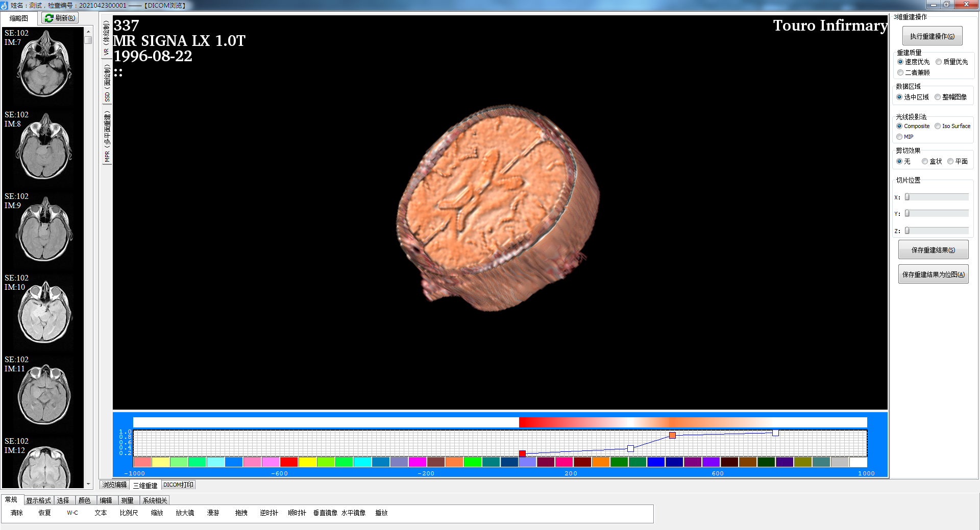
Task: Click thumbnail list scroll-up arrow
Action: click(x=88, y=31)
